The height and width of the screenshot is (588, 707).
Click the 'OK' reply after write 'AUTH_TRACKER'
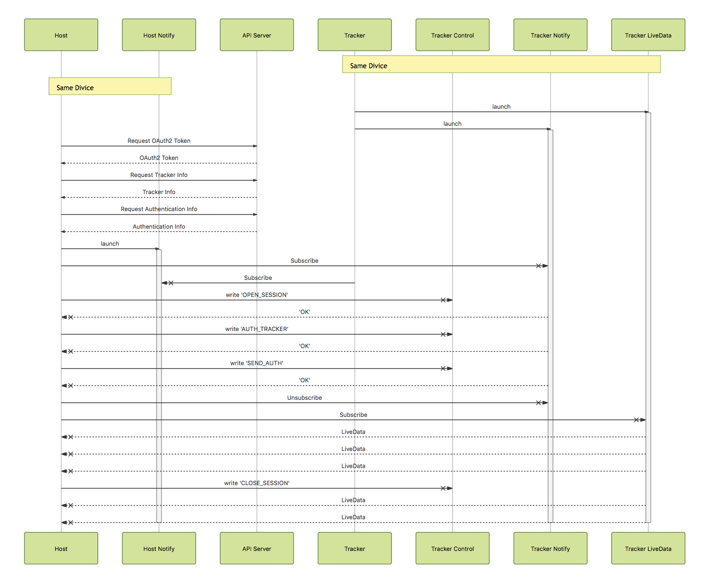(304, 346)
